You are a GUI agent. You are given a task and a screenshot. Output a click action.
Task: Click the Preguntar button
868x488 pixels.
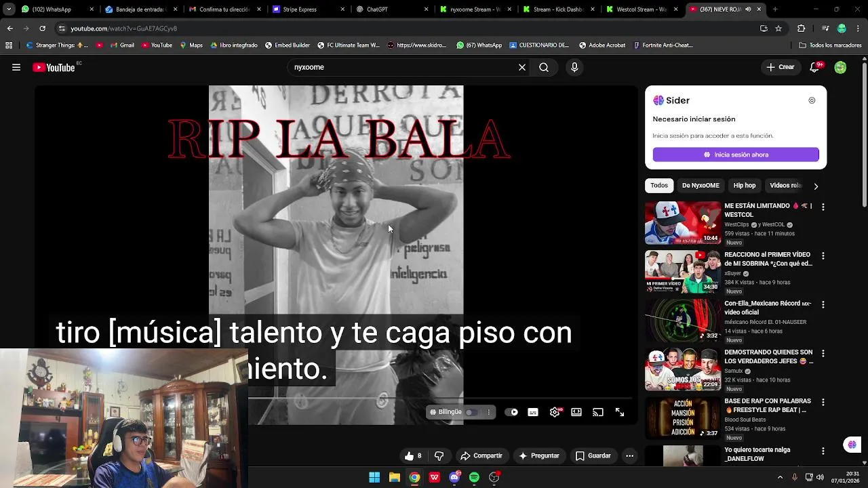tap(538, 456)
